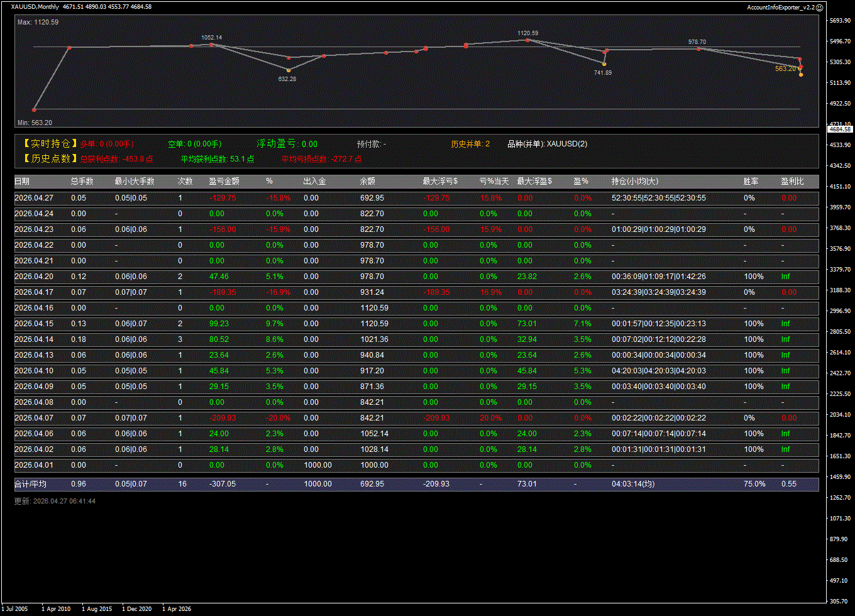The width and height of the screenshot is (855, 616).
Task: Click the red marker labeled 978.70
Action: tap(698, 48)
